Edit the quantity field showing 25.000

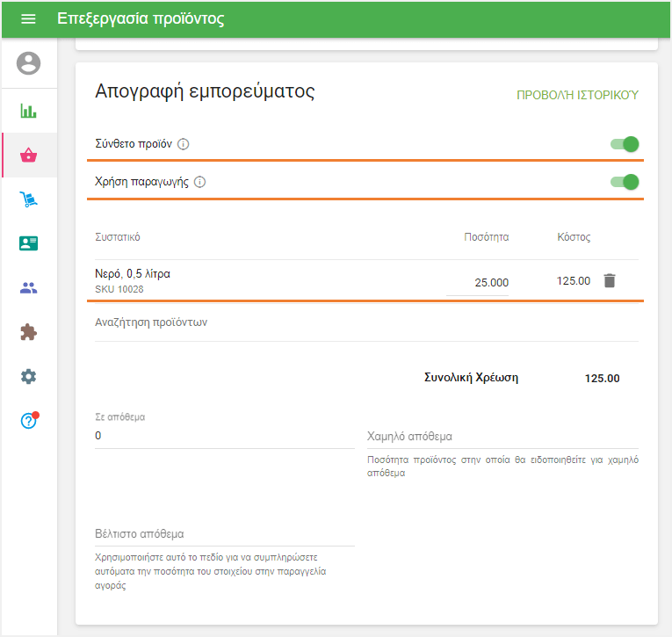point(477,282)
